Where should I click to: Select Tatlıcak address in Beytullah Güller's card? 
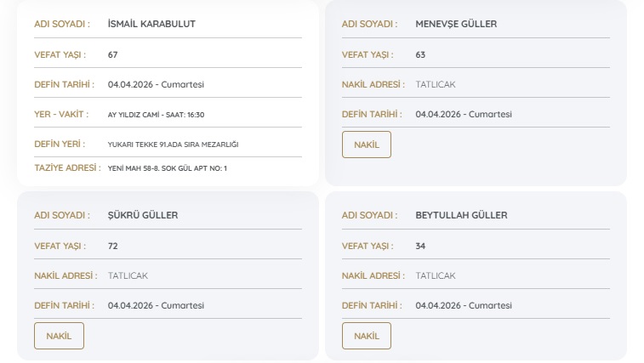pos(435,275)
